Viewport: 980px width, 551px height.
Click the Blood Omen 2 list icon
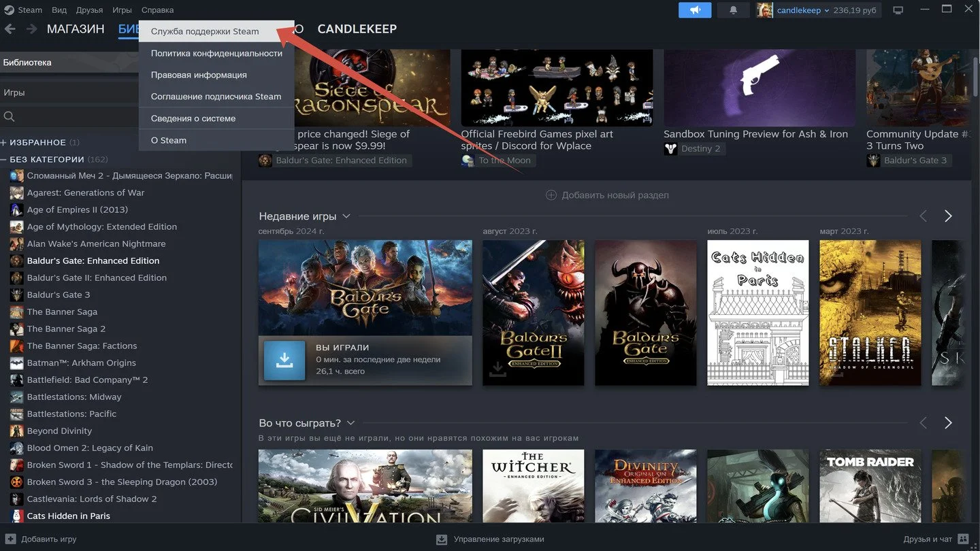(16, 448)
